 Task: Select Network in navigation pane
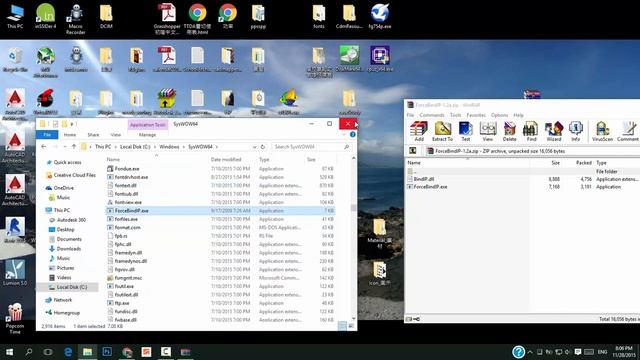(59, 300)
